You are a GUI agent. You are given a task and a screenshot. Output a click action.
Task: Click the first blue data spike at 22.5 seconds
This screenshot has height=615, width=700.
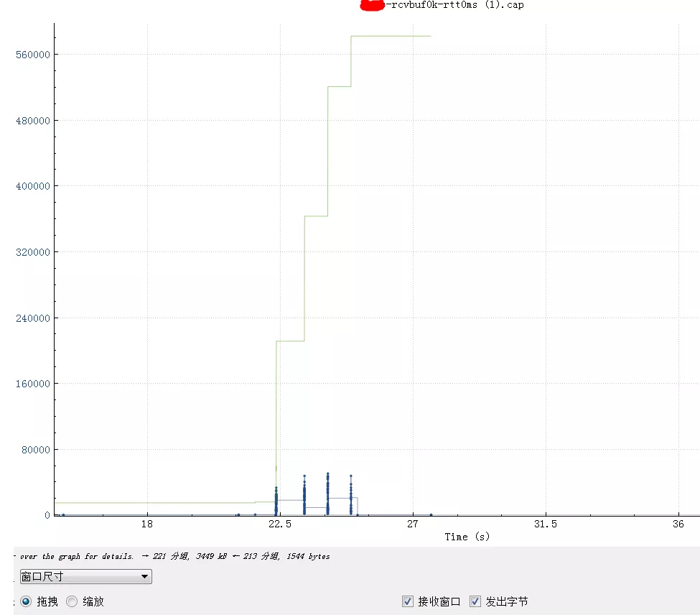tap(276, 501)
